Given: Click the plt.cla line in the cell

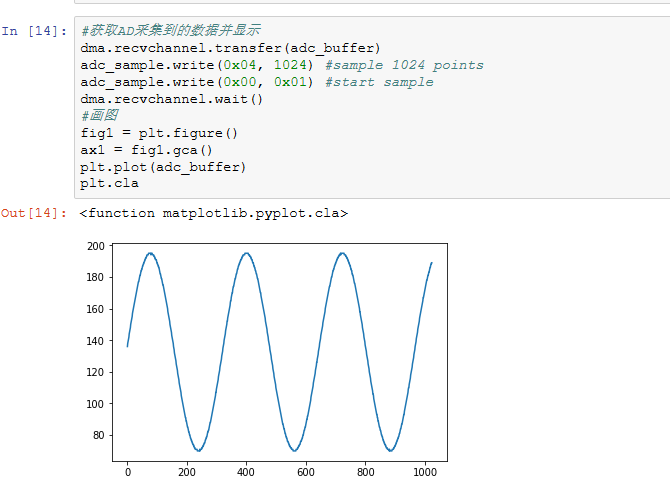Looking at the screenshot, I should click(x=109, y=183).
